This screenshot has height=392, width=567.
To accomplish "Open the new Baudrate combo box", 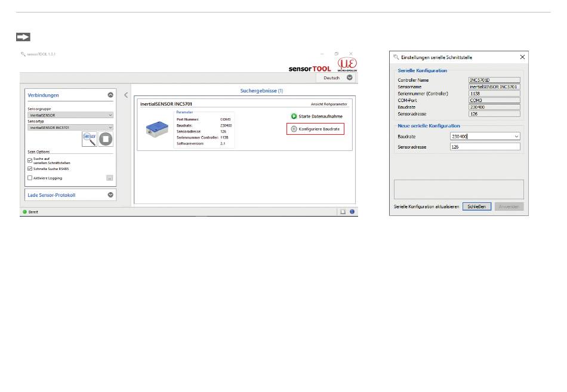I will point(485,137).
